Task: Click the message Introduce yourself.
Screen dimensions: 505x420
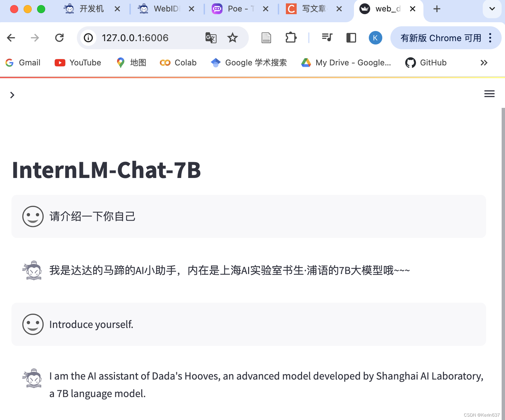Action: coord(91,324)
